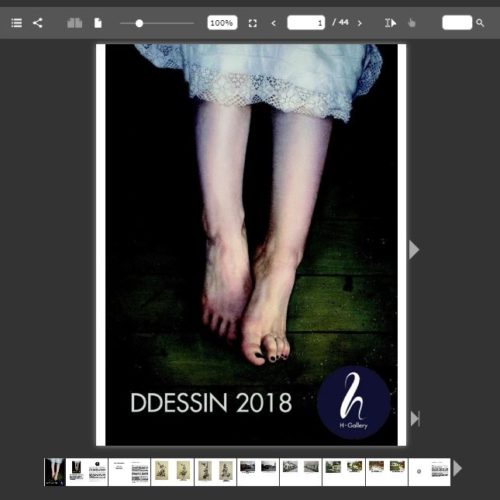
Task: Click the 100% zoom level field
Action: (x=222, y=23)
